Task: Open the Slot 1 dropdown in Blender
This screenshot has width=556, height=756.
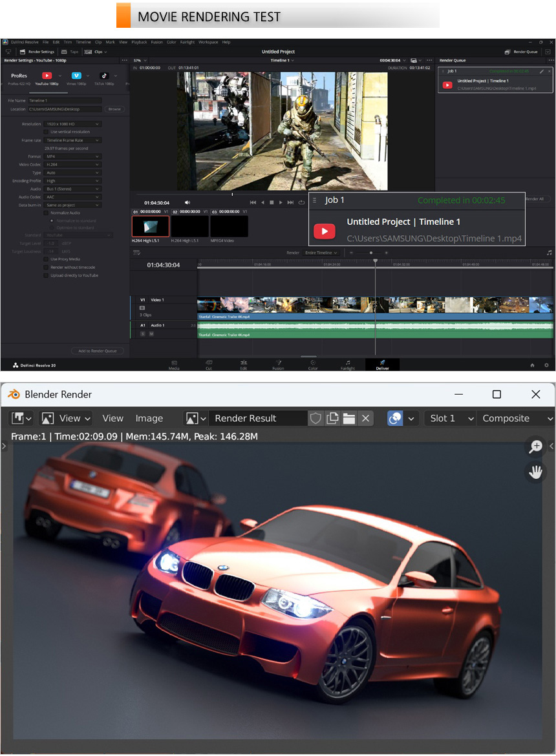Action: pyautogui.click(x=450, y=418)
